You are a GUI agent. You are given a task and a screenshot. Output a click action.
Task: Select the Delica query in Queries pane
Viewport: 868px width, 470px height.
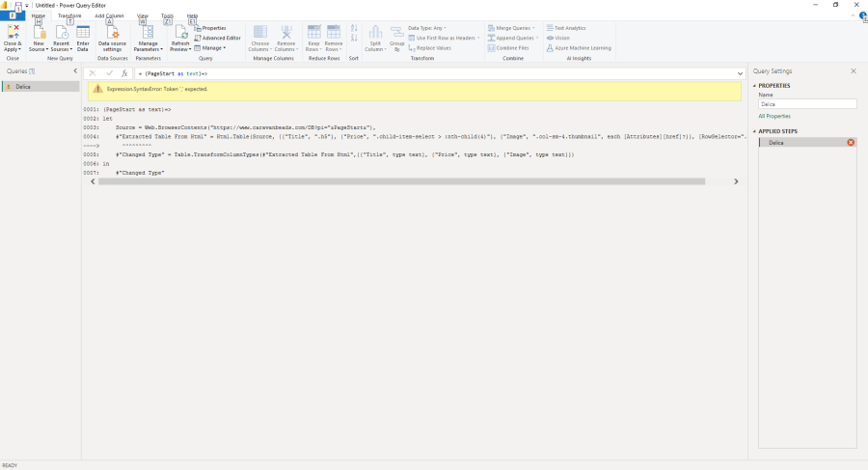(41, 87)
